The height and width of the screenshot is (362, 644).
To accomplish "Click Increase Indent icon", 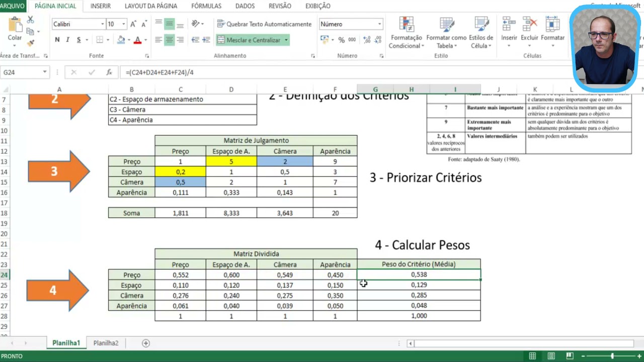I will [206, 40].
